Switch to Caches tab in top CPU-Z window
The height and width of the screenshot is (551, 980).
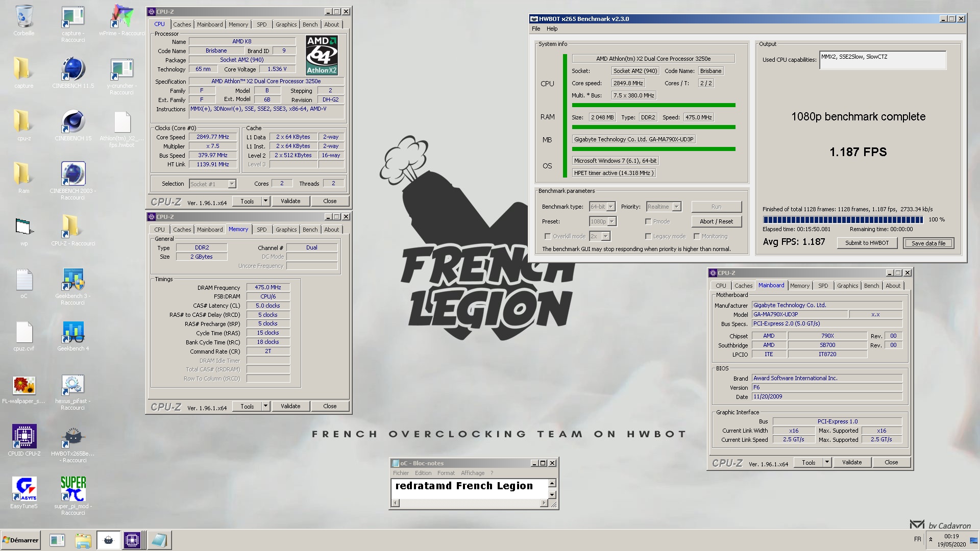[x=182, y=24]
